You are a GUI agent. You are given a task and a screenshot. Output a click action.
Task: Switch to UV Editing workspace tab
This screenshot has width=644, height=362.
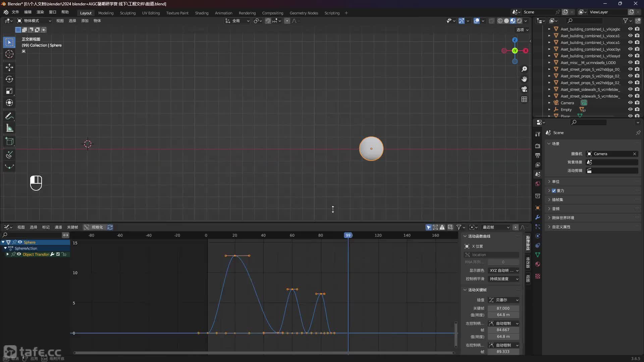click(x=151, y=13)
